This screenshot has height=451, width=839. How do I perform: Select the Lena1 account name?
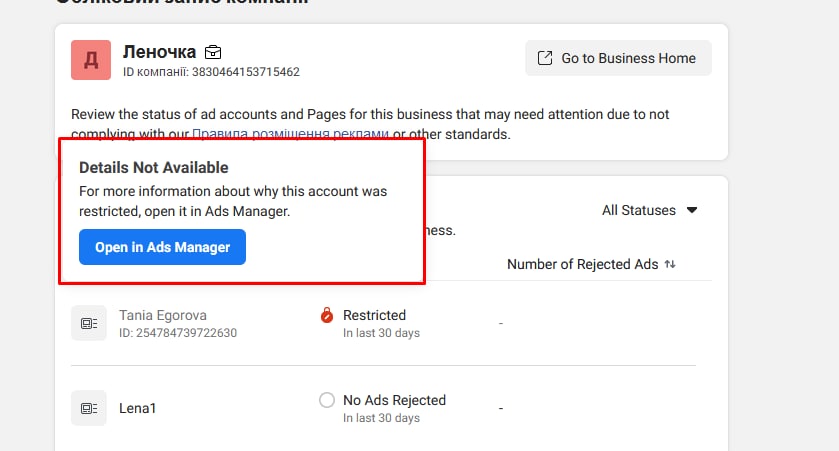pyautogui.click(x=138, y=408)
